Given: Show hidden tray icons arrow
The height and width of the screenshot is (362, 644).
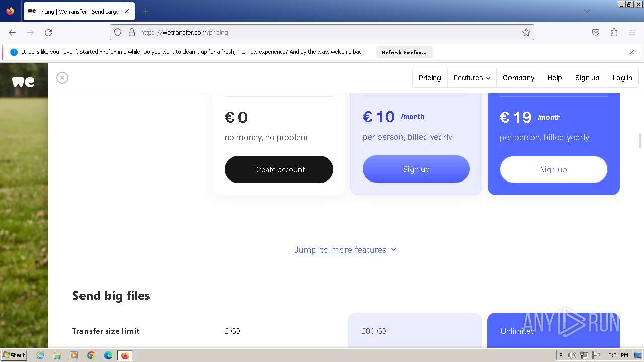Looking at the screenshot, I should click(x=561, y=355).
